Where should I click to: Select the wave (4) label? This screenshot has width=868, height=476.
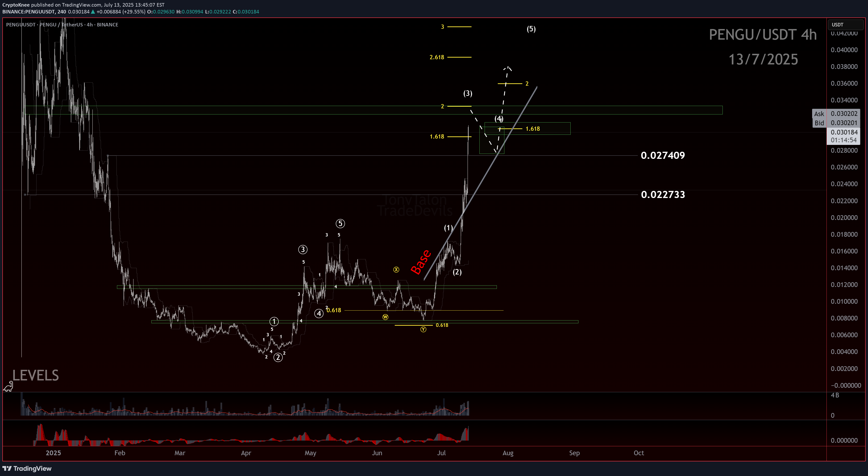499,119
